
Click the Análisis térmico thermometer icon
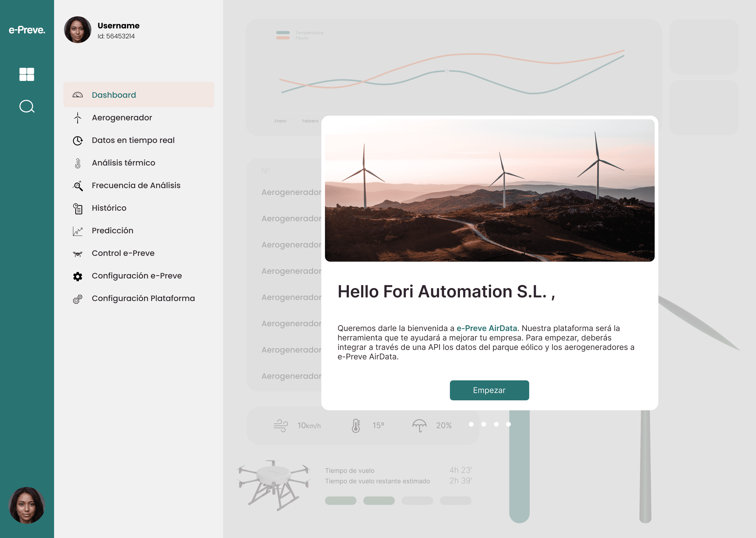(77, 163)
